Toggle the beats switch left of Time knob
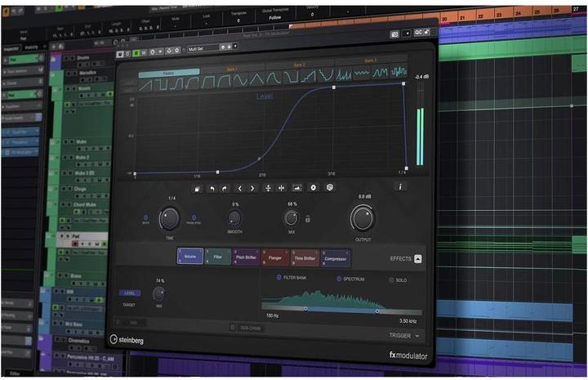This screenshot has width=588, height=380. point(145,217)
